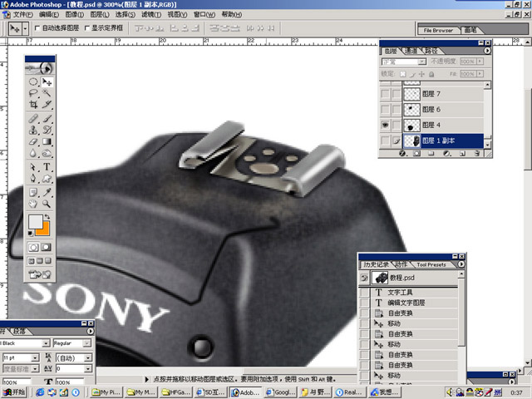Select the 图层 6 layer row
This screenshot has width=532, height=399.
click(442, 109)
